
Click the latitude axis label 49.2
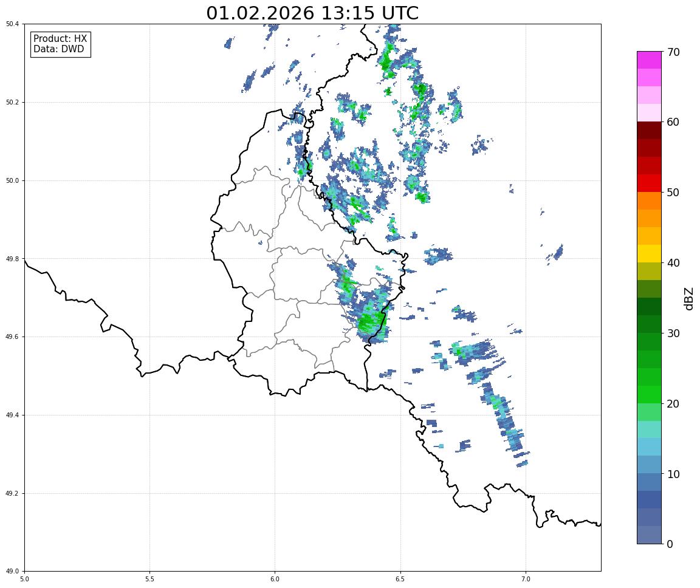12,493
